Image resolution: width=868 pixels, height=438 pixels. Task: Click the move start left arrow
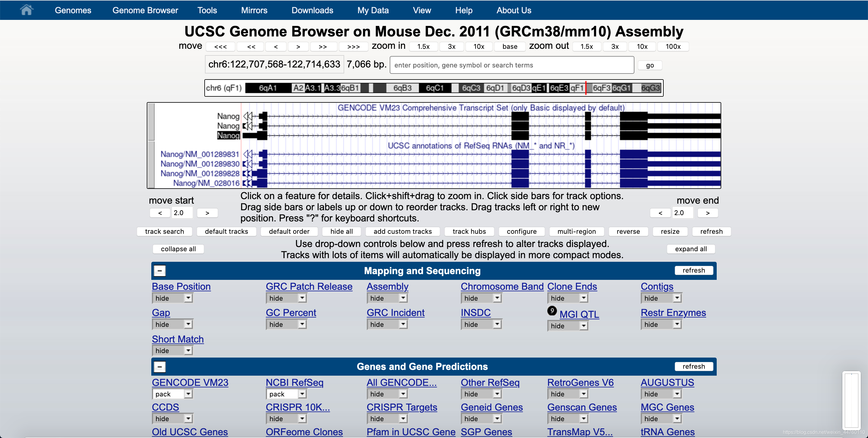pos(160,213)
